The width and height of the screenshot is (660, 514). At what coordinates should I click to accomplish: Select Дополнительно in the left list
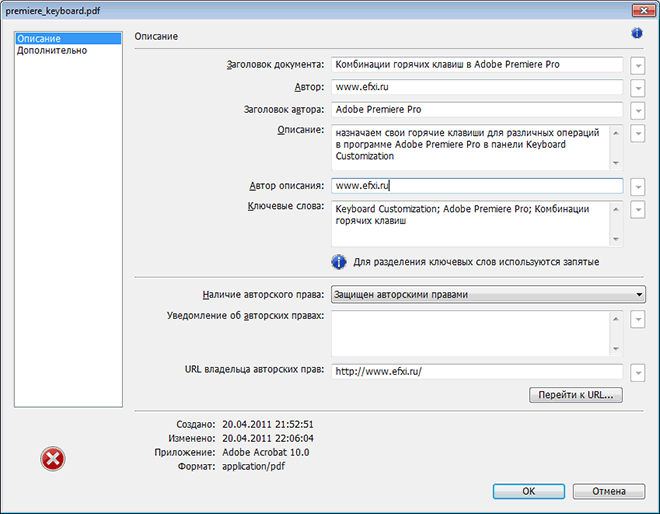(52, 51)
